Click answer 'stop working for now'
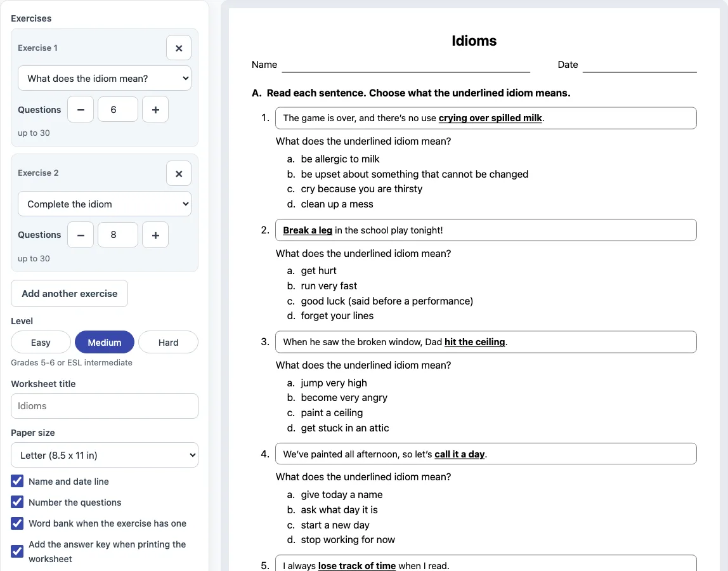 point(348,540)
